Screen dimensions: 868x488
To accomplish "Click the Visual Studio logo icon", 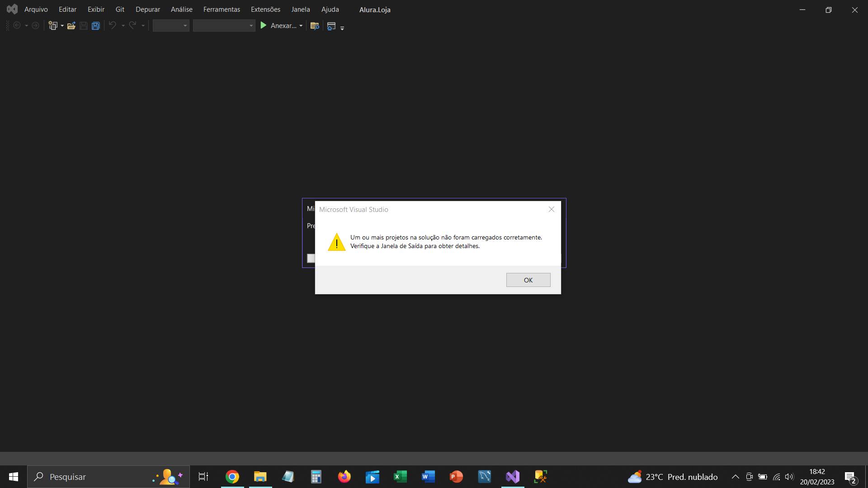I will pos(12,9).
